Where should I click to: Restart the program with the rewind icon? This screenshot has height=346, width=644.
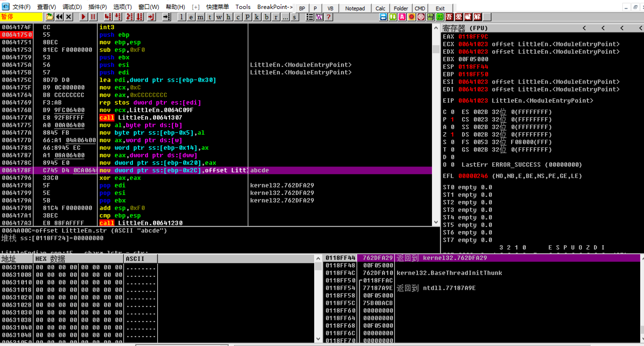point(59,17)
